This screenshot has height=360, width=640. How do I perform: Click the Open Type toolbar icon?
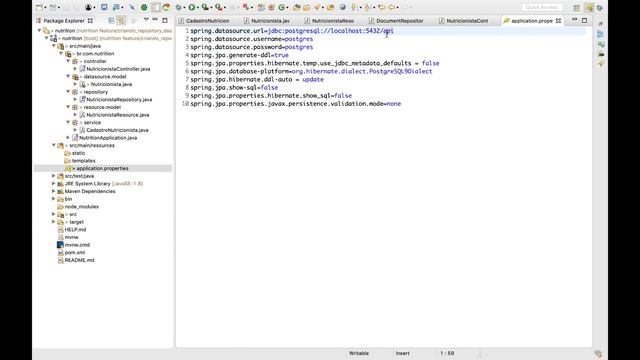click(296, 7)
